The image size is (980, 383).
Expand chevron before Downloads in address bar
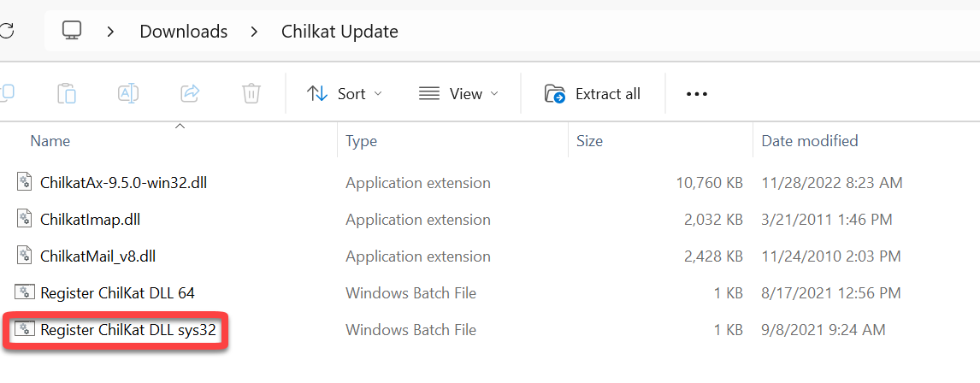(x=110, y=32)
